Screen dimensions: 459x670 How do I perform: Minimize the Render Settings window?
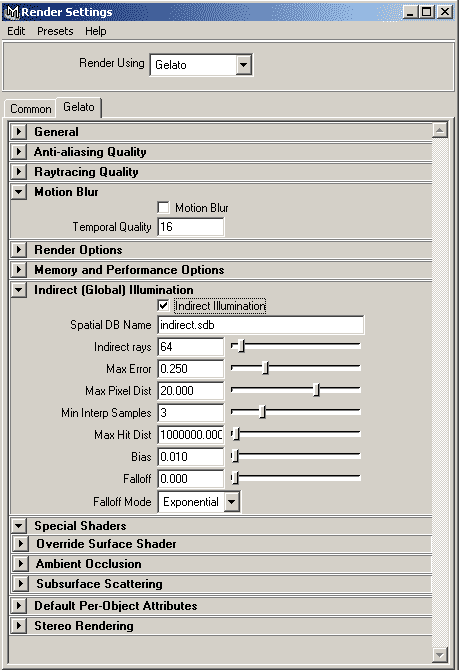click(x=410, y=12)
